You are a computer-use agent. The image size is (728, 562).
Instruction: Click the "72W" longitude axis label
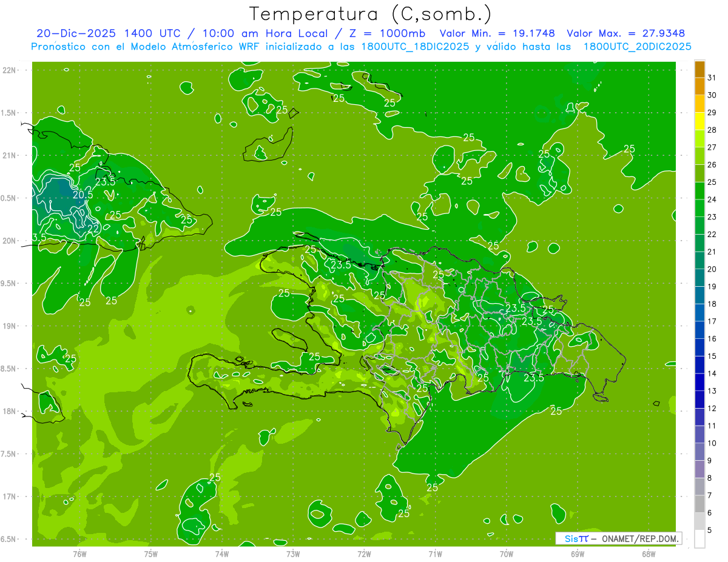point(364,554)
